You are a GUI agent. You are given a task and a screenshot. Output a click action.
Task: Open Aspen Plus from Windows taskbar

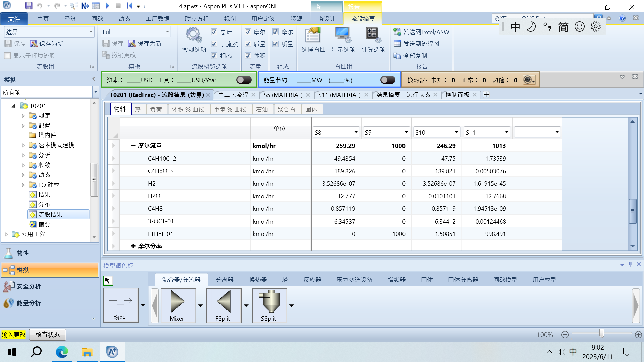(x=112, y=352)
